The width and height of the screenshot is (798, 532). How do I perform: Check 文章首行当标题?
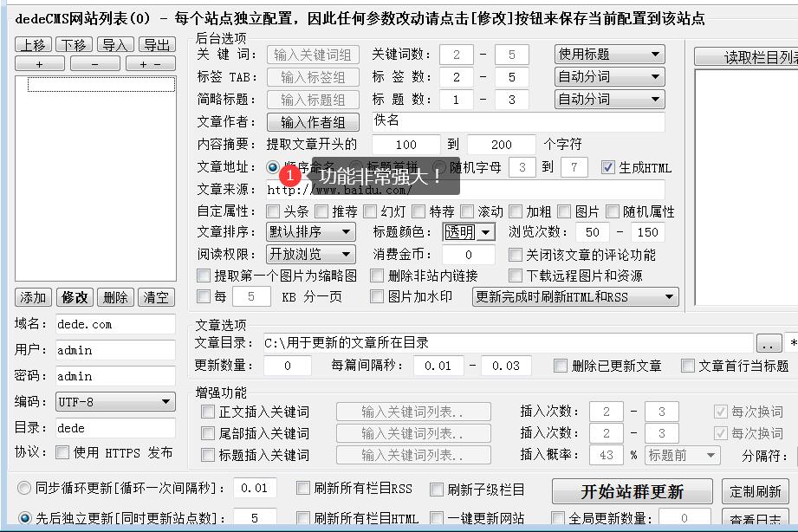688,366
